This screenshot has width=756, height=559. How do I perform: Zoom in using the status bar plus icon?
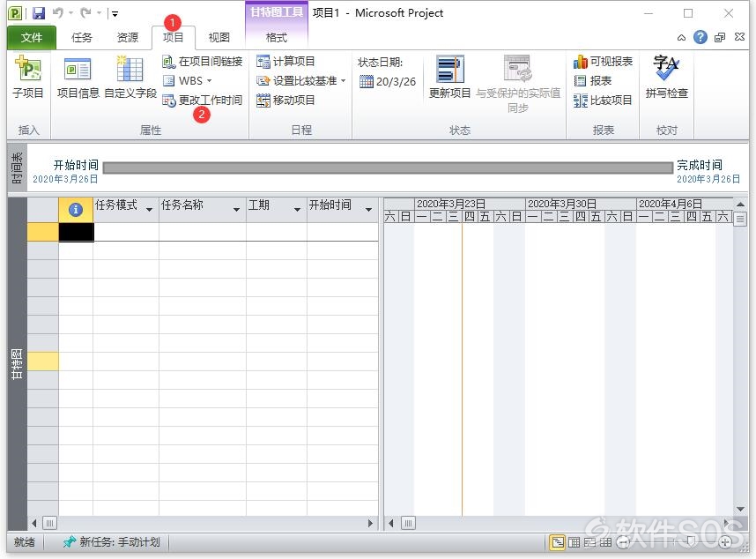[x=725, y=542]
